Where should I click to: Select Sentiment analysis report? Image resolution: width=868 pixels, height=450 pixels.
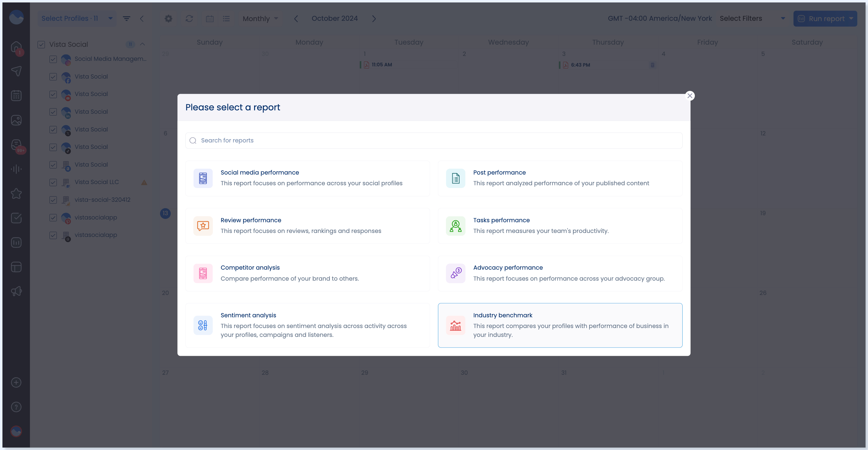[307, 325]
